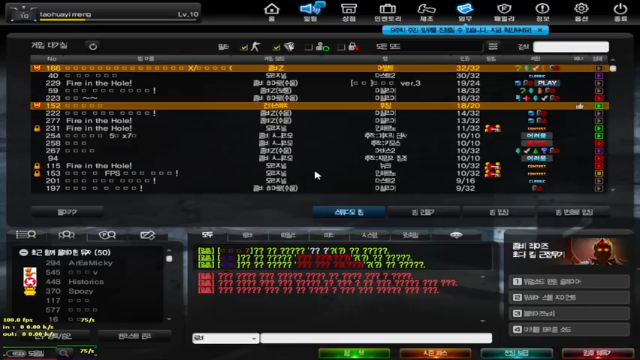The width and height of the screenshot is (640, 360).
Task: Toggle the zombie mode filter checkbox
Action: click(x=276, y=47)
